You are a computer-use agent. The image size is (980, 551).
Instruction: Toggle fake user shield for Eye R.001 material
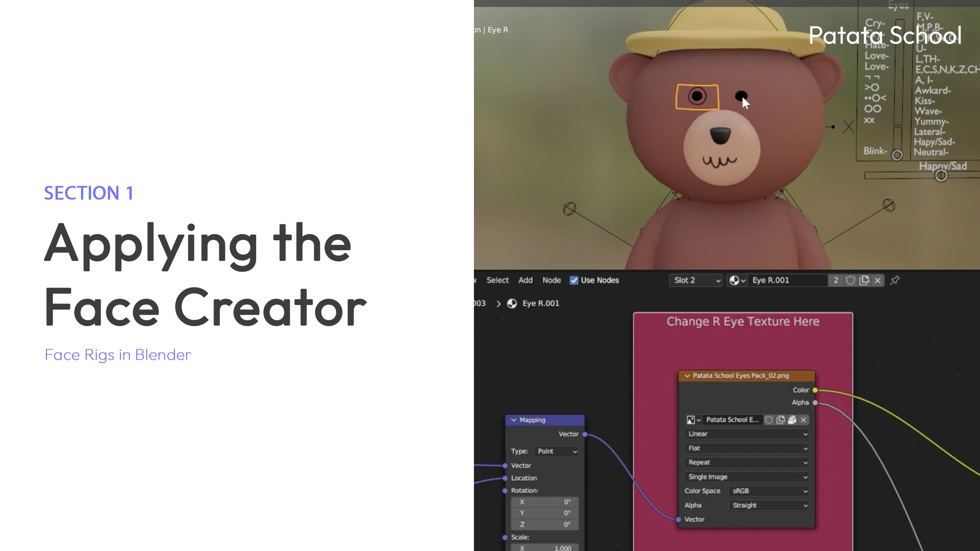click(x=850, y=280)
